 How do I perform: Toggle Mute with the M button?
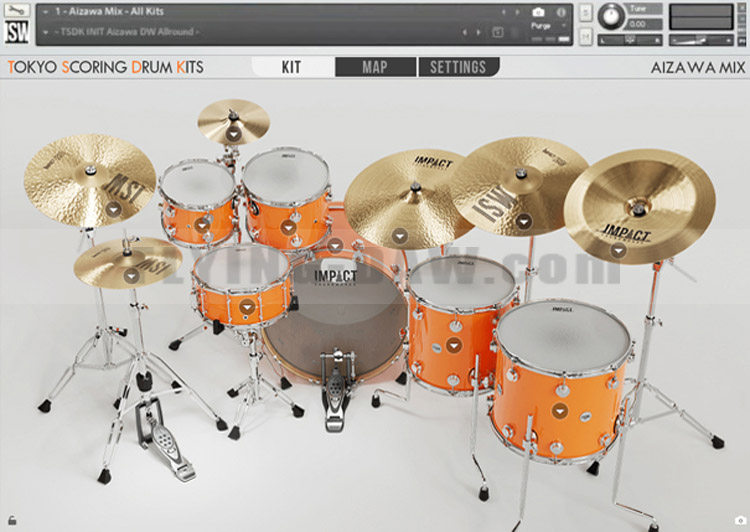tap(586, 36)
